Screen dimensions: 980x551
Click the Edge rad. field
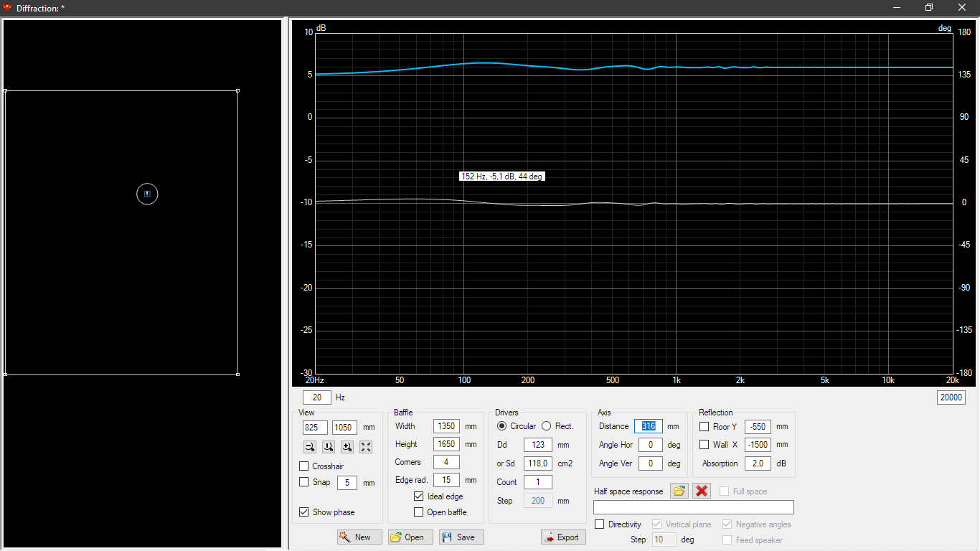click(446, 480)
